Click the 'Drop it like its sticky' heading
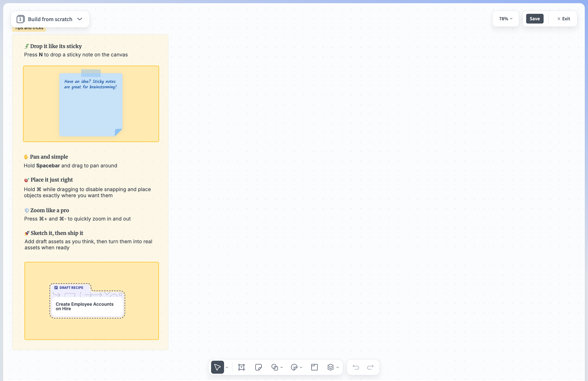Screen dimensions: 588x381 (x=56, y=46)
